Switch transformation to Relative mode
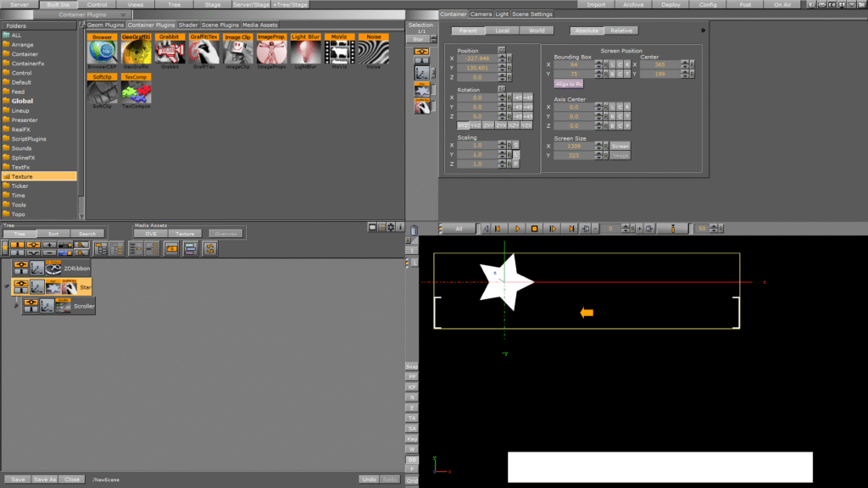This screenshot has width=868, height=488. 621,30
